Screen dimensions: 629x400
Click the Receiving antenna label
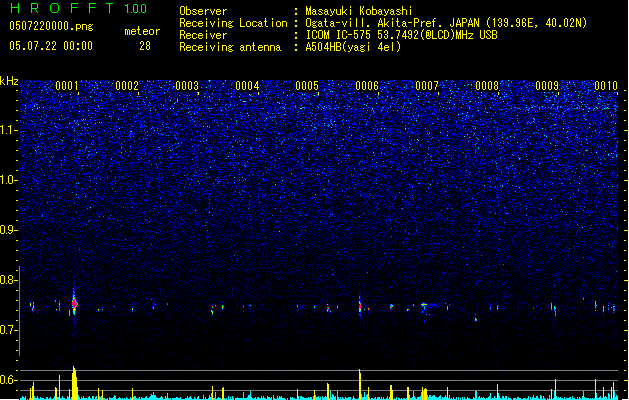(x=230, y=47)
